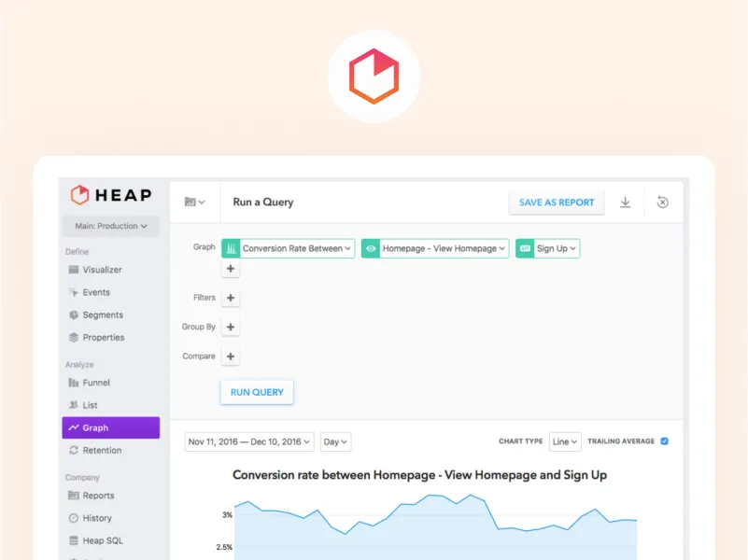Add a filter using the plus icon
The image size is (748, 560).
(x=231, y=299)
